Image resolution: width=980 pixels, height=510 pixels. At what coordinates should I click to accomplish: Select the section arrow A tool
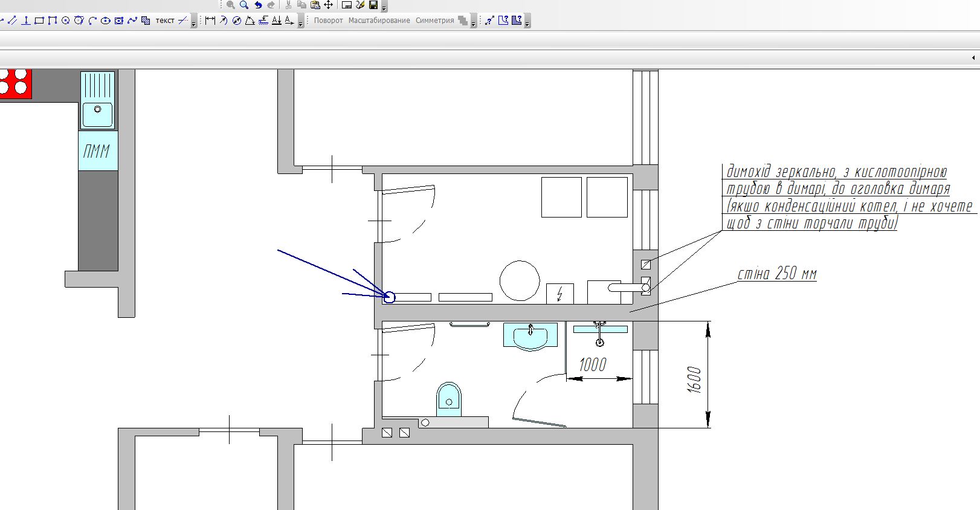coord(276,21)
